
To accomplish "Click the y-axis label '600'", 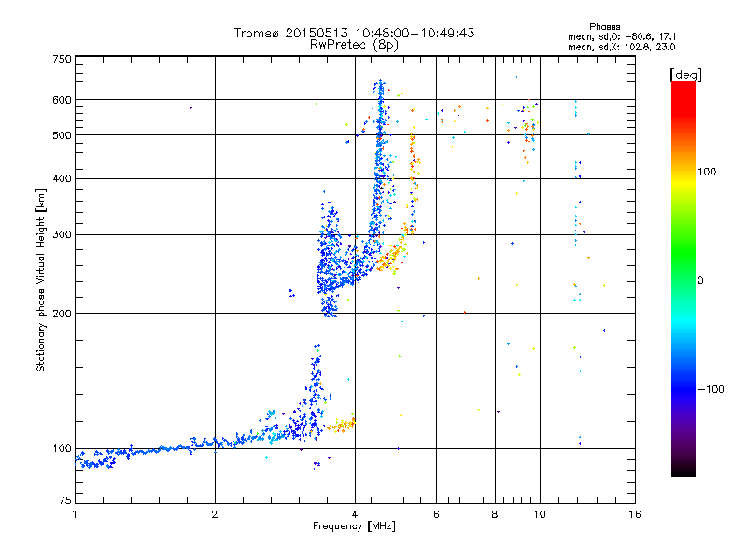I will (62, 100).
